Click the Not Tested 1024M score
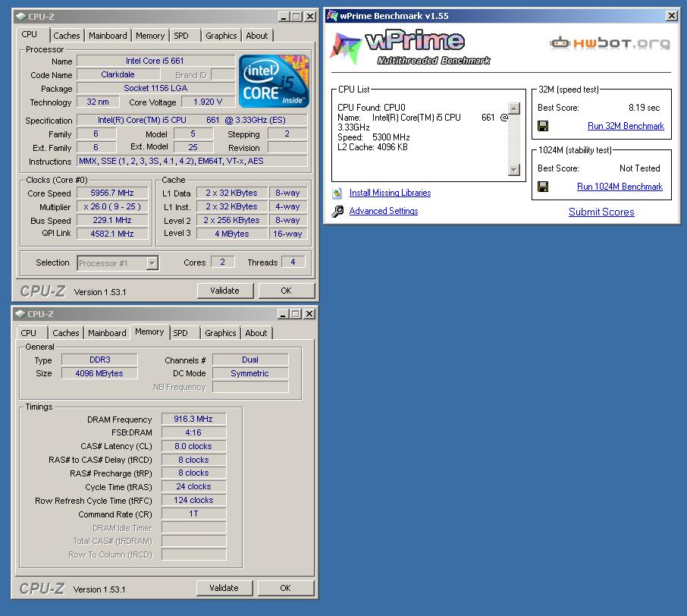 point(640,168)
